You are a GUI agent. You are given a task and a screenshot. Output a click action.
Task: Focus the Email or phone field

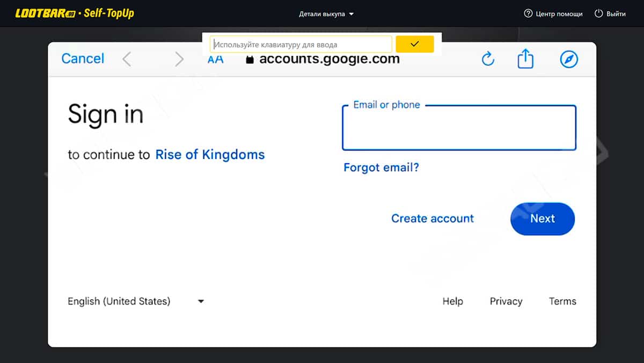coord(459,129)
